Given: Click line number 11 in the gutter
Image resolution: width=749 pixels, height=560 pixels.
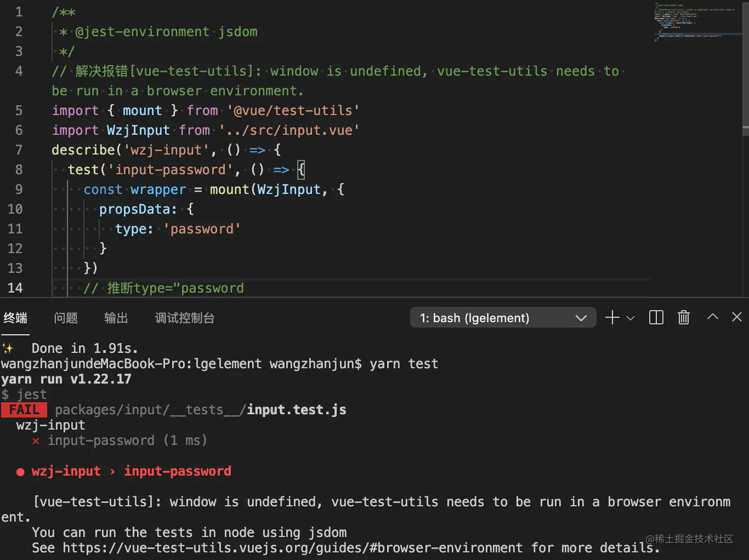Looking at the screenshot, I should coord(15,229).
